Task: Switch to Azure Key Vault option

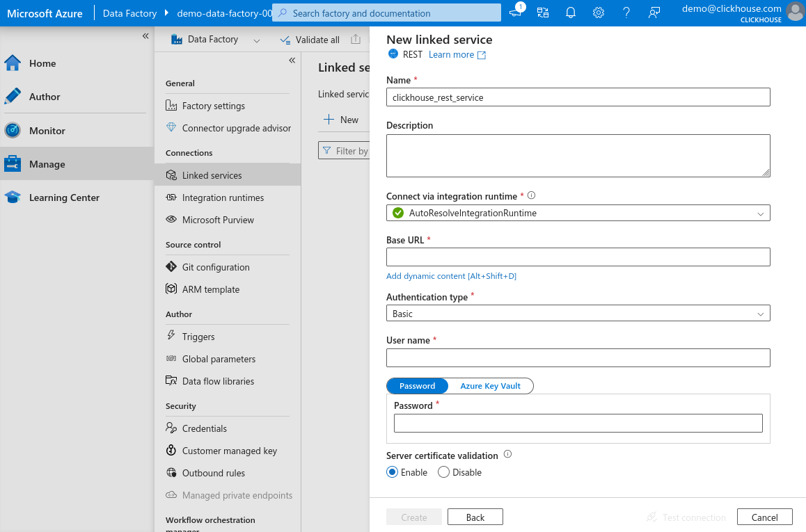Action: [x=490, y=386]
